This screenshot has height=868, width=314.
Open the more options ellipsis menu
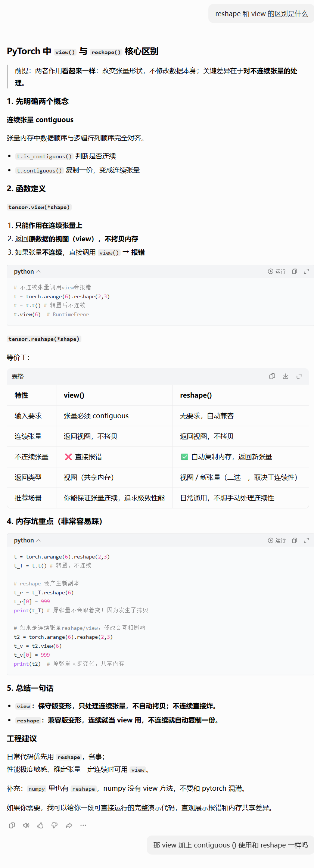pos(83,825)
